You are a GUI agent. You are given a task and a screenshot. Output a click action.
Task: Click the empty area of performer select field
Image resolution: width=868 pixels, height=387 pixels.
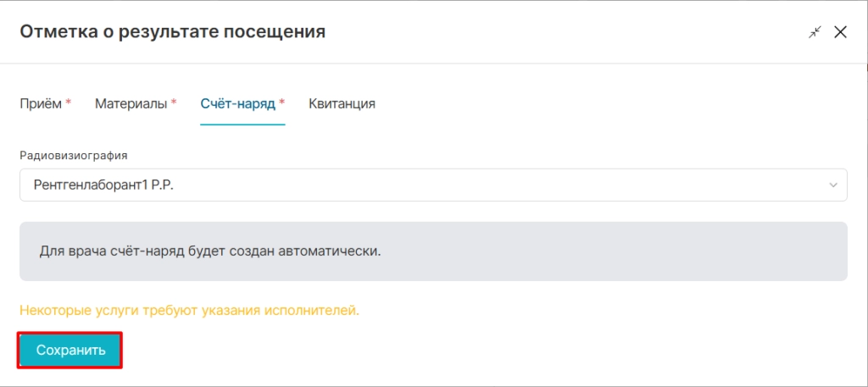pos(498,185)
